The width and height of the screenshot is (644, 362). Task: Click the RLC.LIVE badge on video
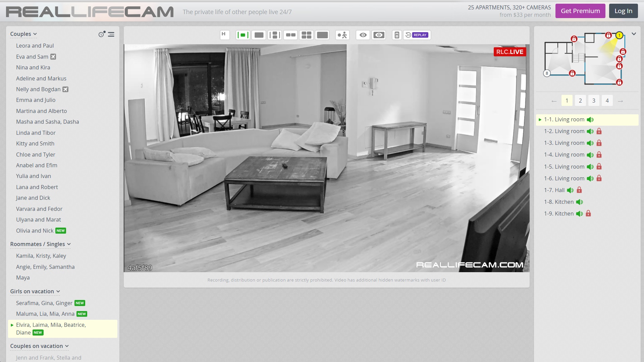[509, 52]
